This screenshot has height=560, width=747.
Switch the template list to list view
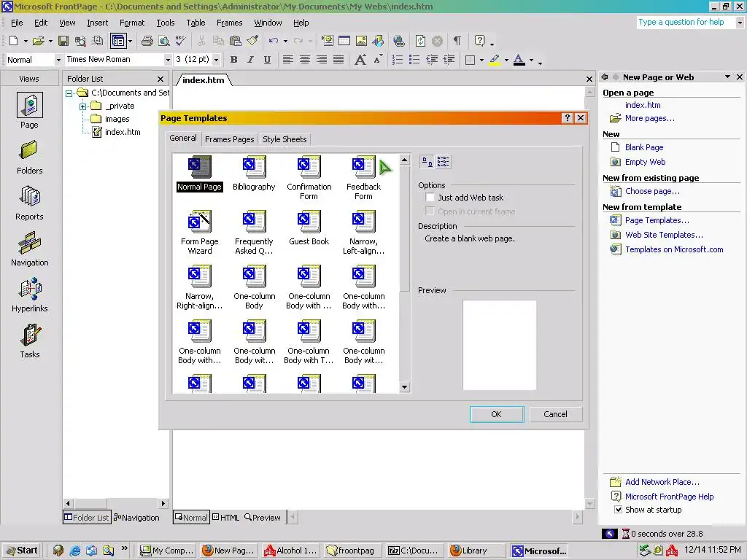443,162
